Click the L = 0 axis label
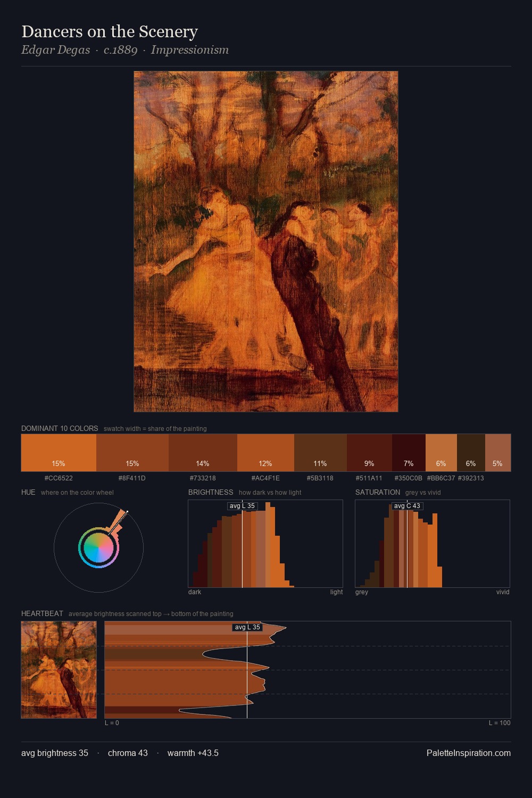The image size is (532, 798). (112, 723)
